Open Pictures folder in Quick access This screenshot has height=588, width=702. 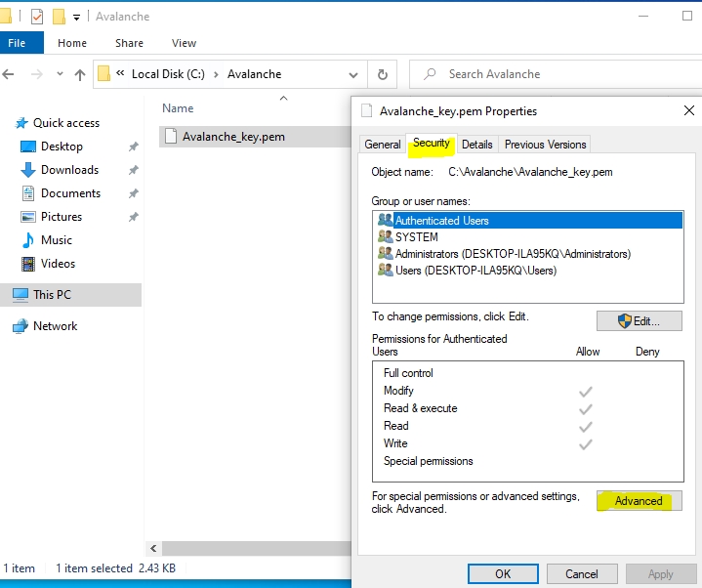[61, 217]
